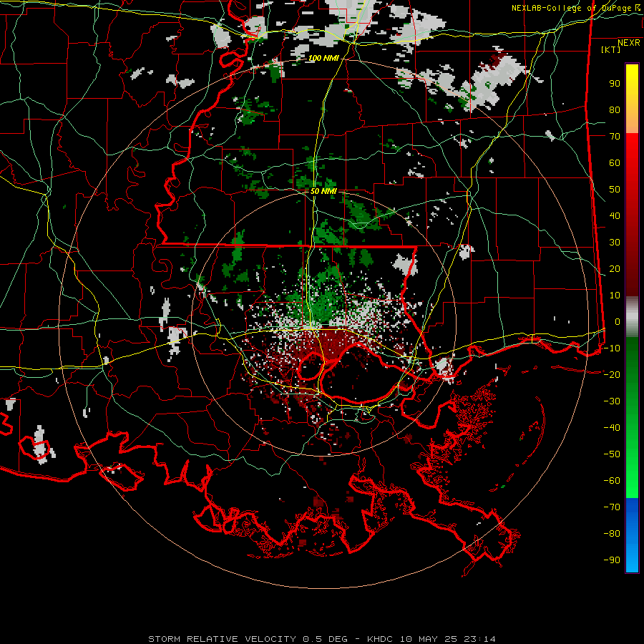Click the -20 value on the velocity scale

(x=612, y=374)
